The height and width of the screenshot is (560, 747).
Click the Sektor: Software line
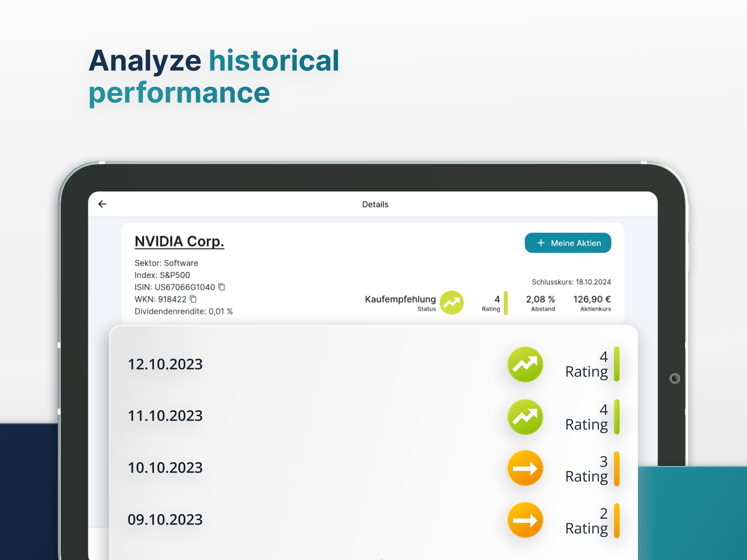[x=166, y=263]
